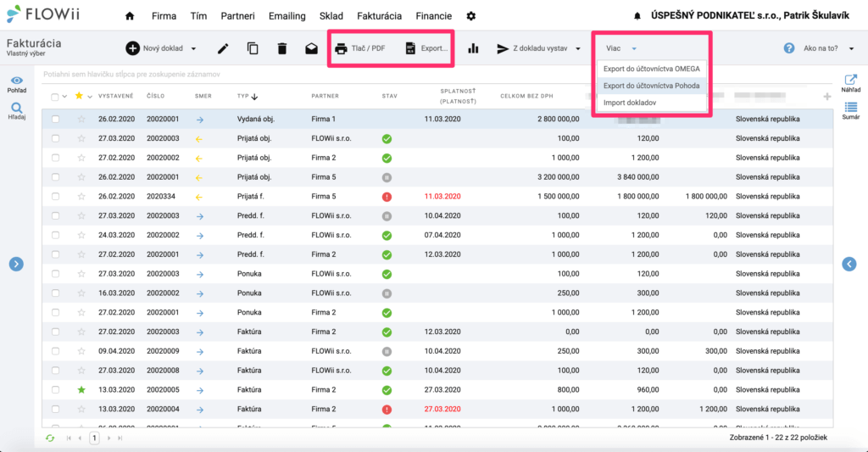The width and height of the screenshot is (868, 452).
Task: Choose Export do účtovníctva OMEGA
Action: (652, 69)
